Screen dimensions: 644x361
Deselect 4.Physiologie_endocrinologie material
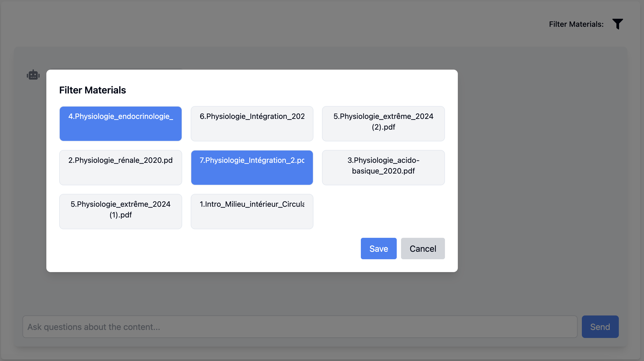point(121,124)
